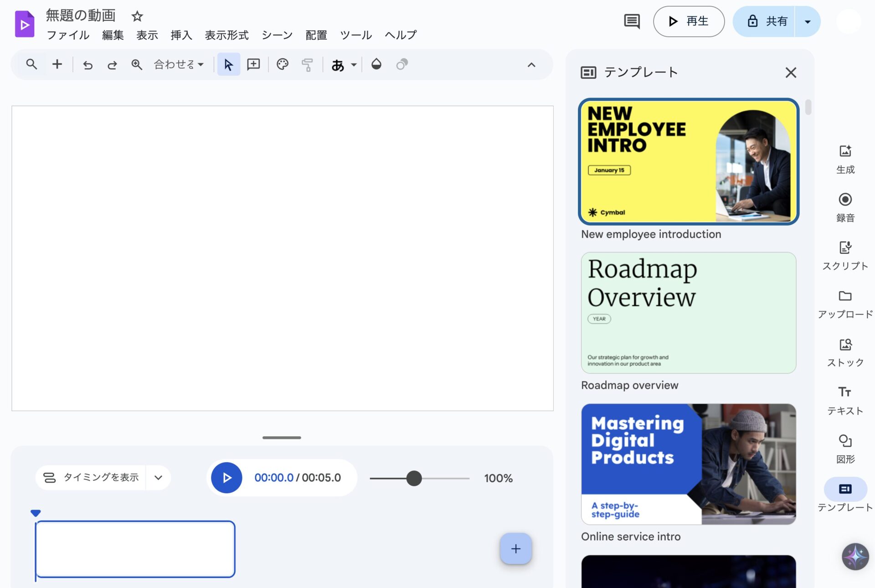Click the 再生 play button at top

[x=689, y=21]
